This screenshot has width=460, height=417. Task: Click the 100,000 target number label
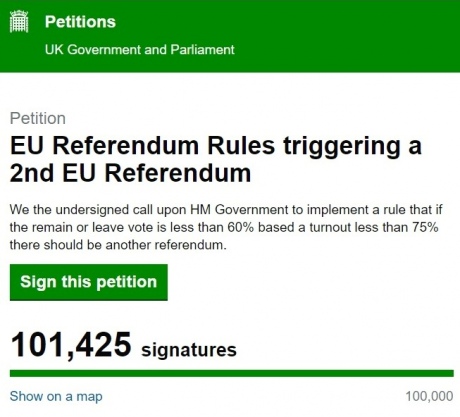pos(429,396)
